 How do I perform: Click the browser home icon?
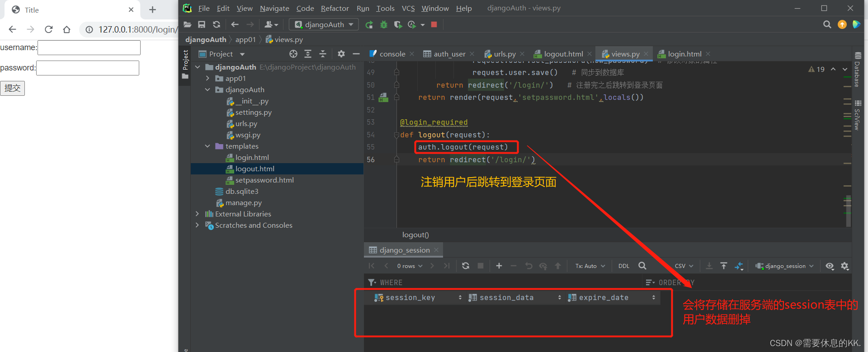pyautogui.click(x=67, y=29)
